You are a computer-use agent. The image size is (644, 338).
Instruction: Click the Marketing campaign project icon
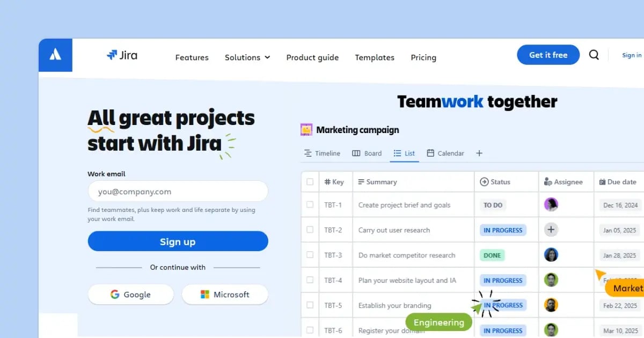[x=306, y=130]
